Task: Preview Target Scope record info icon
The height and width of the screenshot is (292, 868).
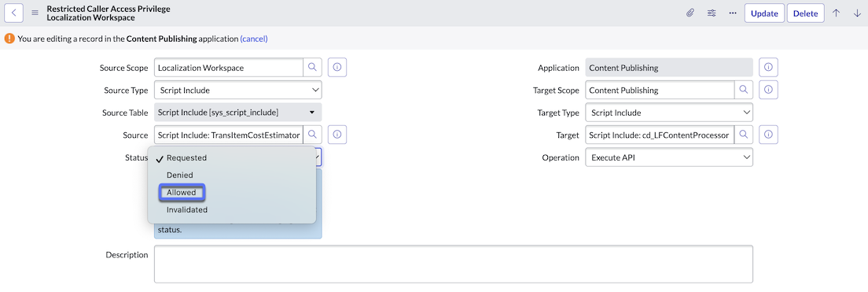Action: point(768,90)
